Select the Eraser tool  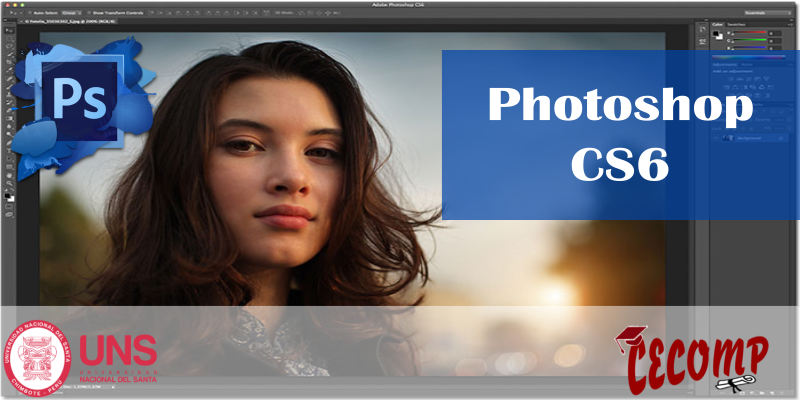click(x=9, y=110)
